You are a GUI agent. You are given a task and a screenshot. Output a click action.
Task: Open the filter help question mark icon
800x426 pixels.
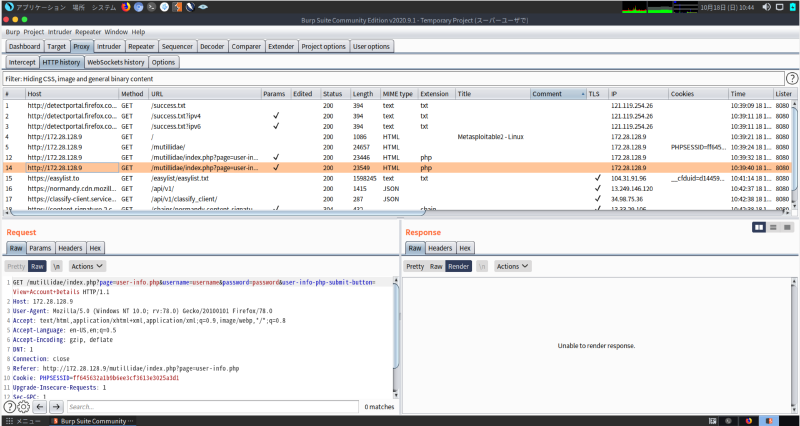[792, 78]
